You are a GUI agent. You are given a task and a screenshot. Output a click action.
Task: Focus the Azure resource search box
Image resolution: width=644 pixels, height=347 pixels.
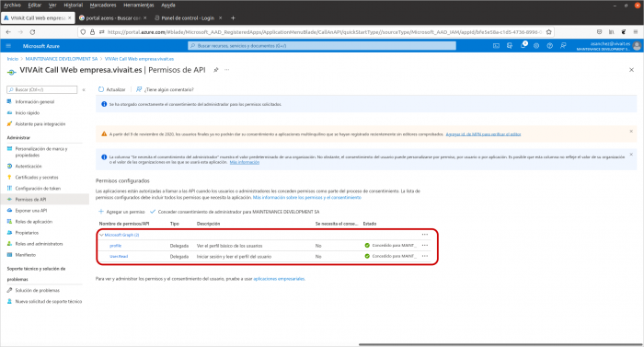tap(322, 46)
